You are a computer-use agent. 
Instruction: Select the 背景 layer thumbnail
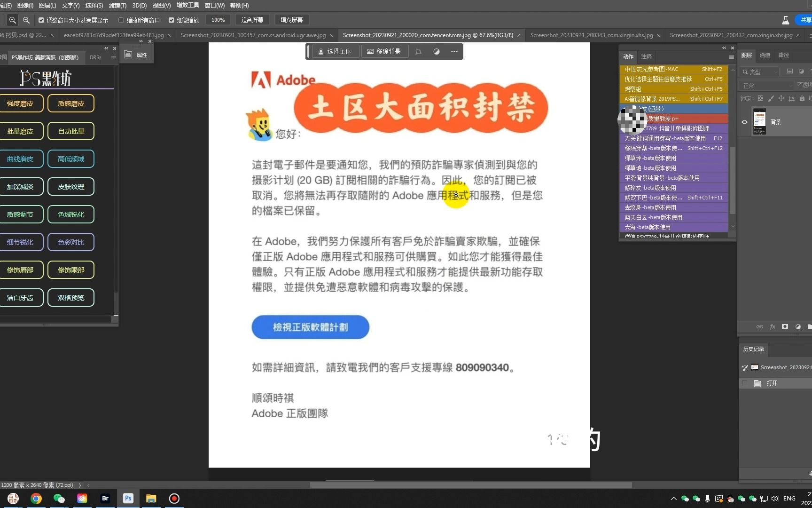click(x=759, y=121)
